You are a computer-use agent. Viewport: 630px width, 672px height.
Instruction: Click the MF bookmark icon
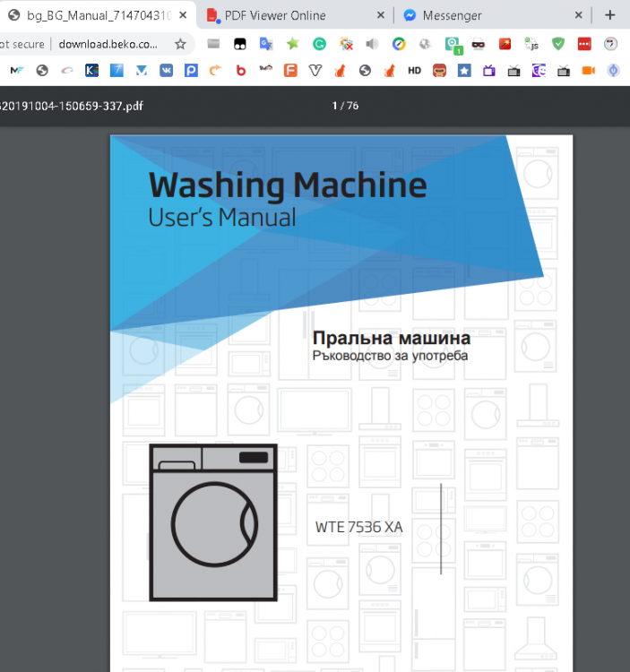[17, 70]
